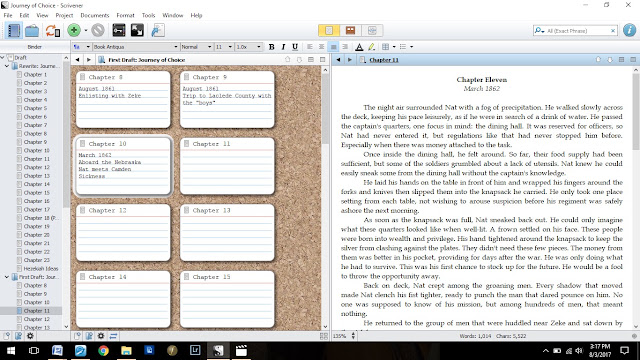The image size is (640, 360).
Task: Click the mobile sync icon
Action: [x=53, y=31]
